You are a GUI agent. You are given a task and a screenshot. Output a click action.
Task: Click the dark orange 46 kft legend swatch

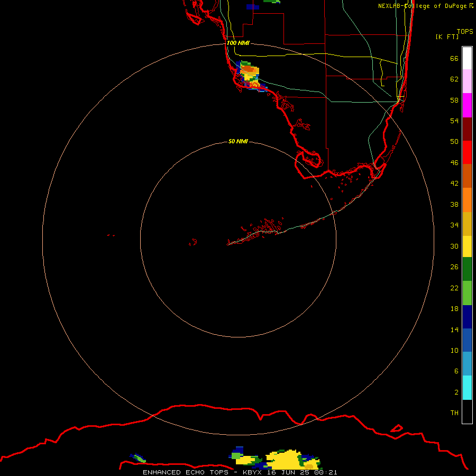[x=467, y=176]
